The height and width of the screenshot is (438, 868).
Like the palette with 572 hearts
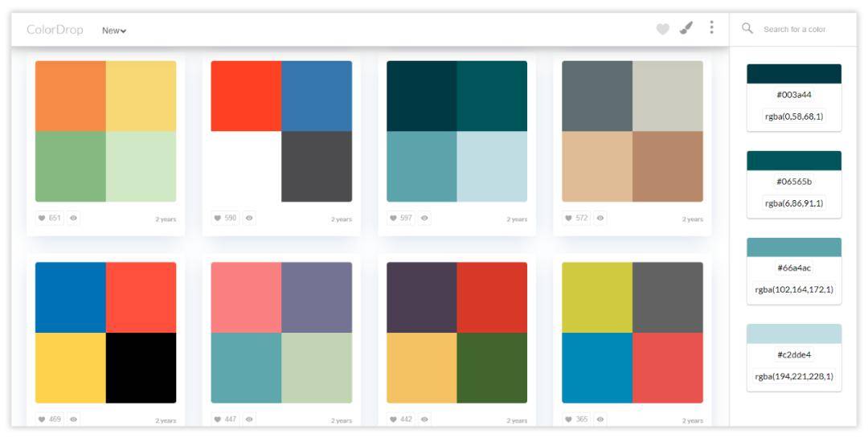point(575,218)
